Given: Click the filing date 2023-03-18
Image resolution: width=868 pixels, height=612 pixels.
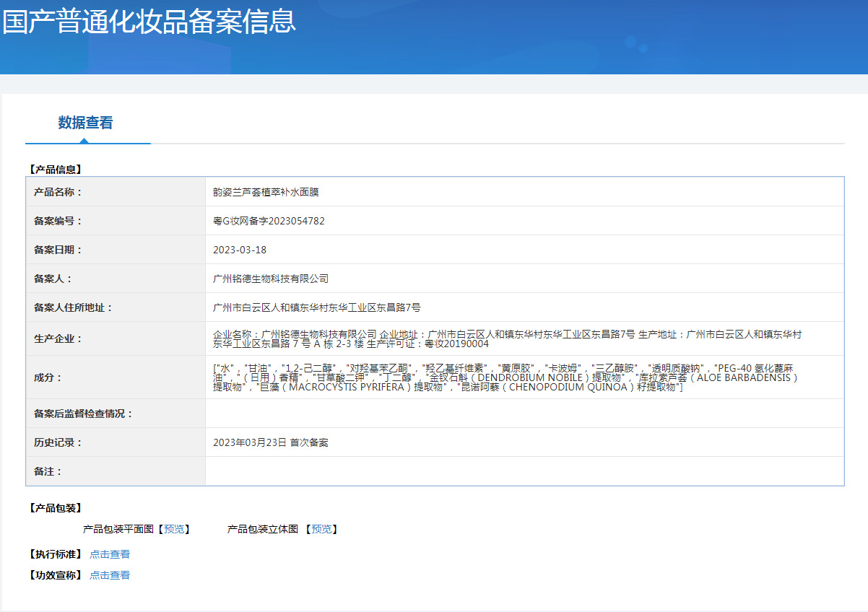Looking at the screenshot, I should click(240, 250).
